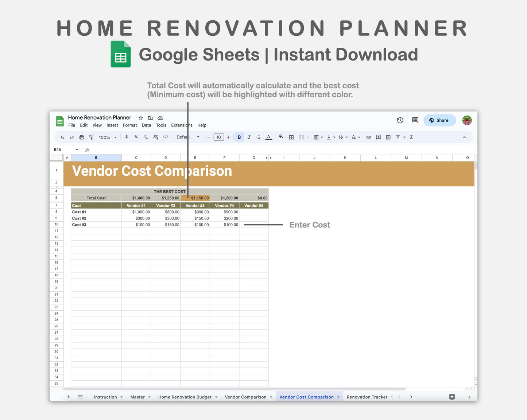The image size is (527, 420).
Task: Toggle strikethrough formatting
Action: click(259, 137)
